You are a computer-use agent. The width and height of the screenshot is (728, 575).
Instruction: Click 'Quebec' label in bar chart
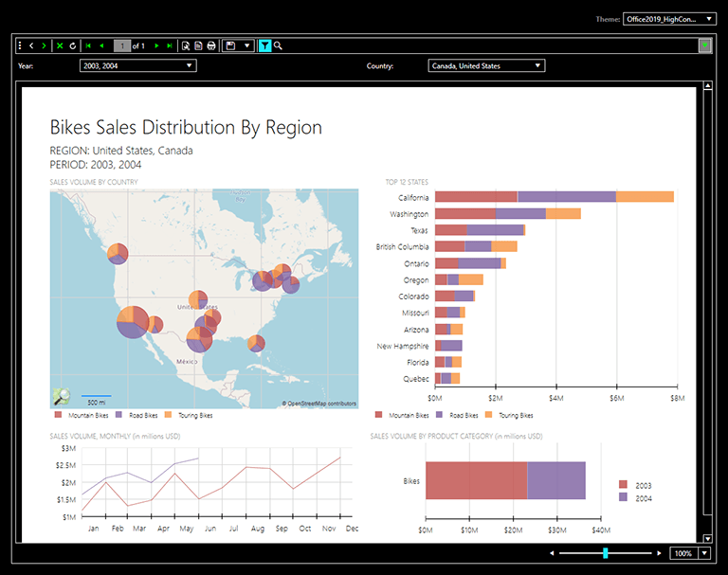pyautogui.click(x=416, y=379)
